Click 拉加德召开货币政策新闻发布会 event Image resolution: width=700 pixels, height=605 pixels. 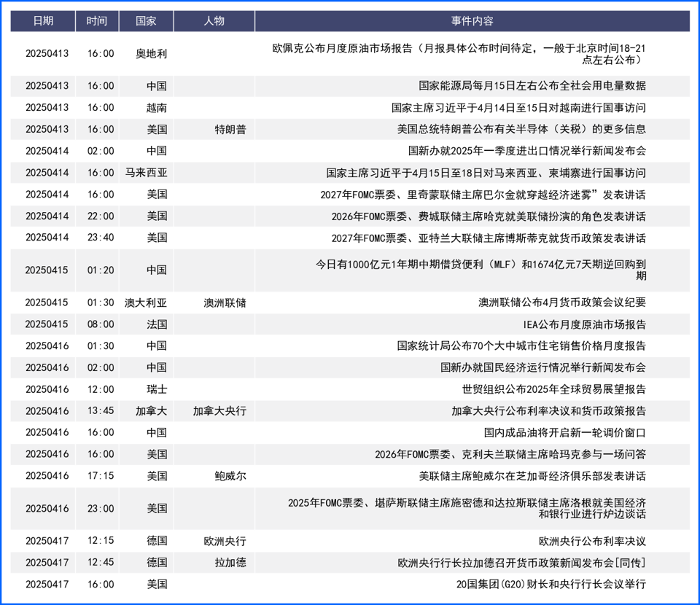click(x=521, y=563)
